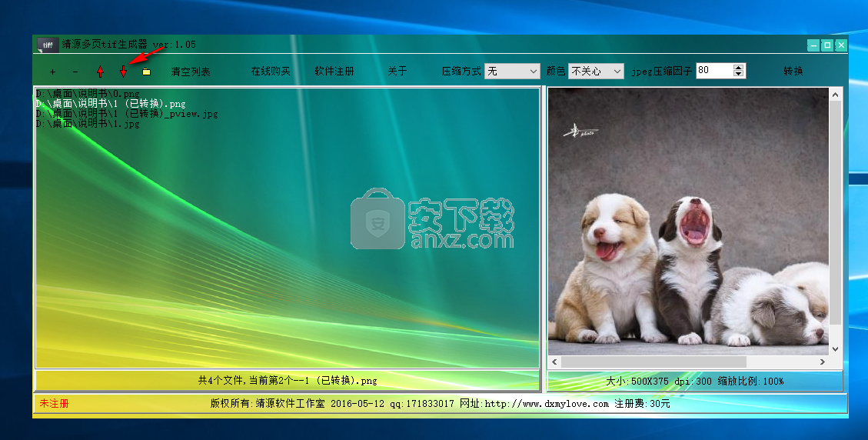Decrease jpeg compression factor with the down spinner
This screenshot has height=440, width=868.
pyautogui.click(x=739, y=74)
